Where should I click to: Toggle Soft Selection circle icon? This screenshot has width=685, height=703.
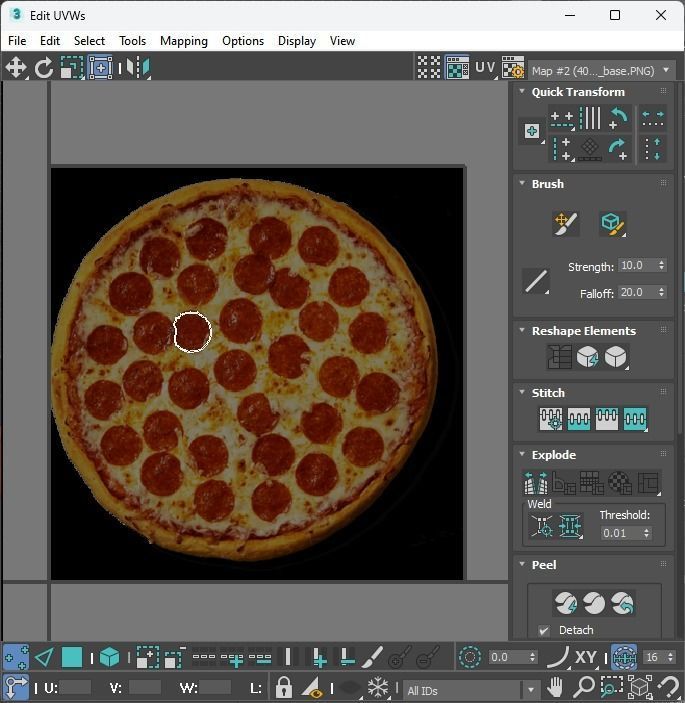(469, 657)
